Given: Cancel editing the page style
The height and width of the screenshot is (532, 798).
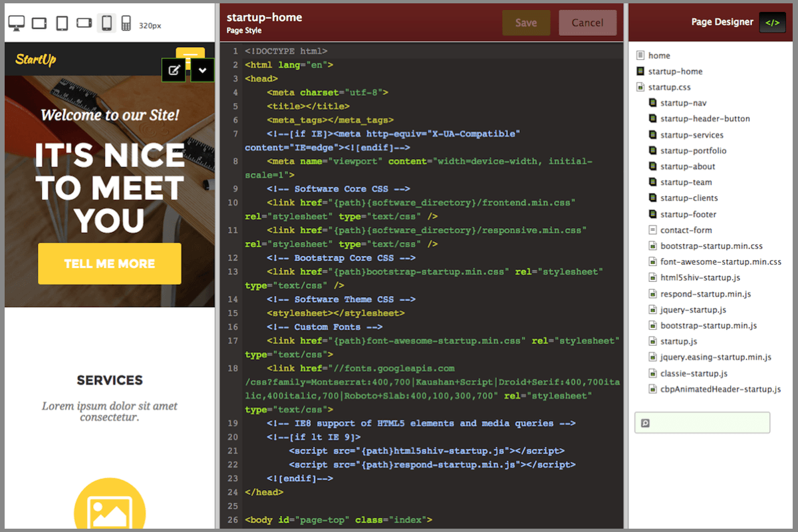Looking at the screenshot, I should [x=588, y=23].
